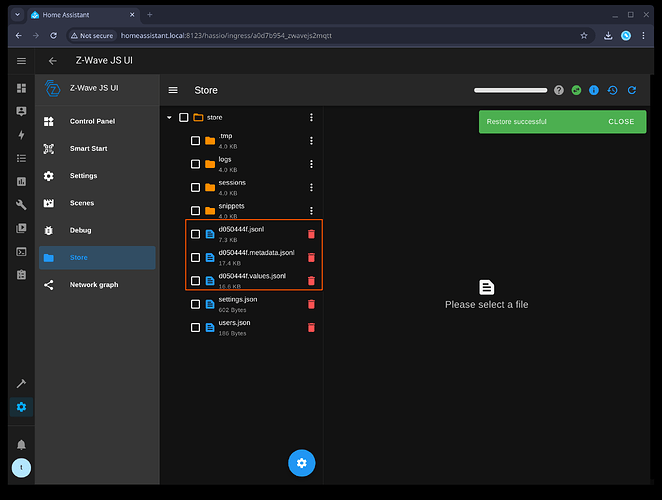Open the settings.json file
This screenshot has width=662, height=500.
238,299
